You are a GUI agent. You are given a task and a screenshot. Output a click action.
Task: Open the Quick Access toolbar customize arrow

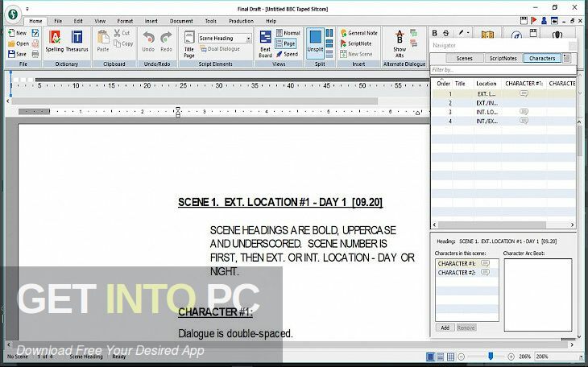[x=27, y=9]
